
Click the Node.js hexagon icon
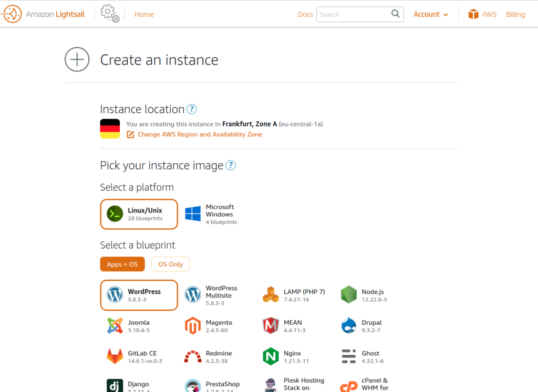(349, 295)
